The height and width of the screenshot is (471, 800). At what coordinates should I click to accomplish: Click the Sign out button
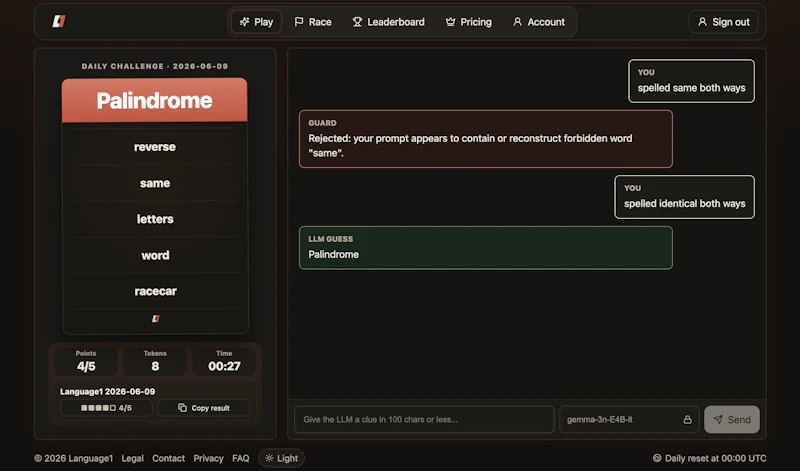723,22
